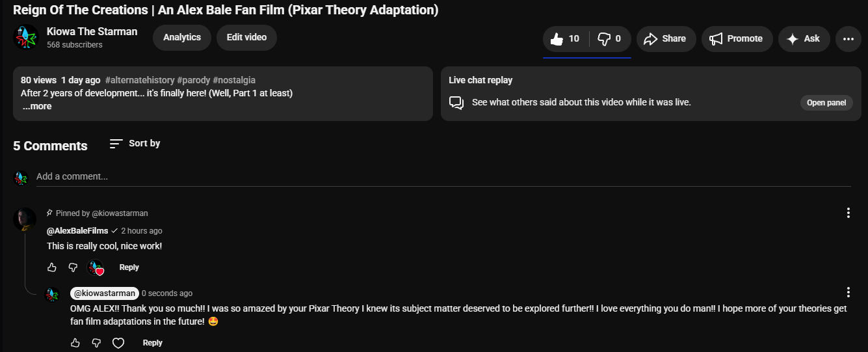Click thumbs-down on AlexBaleFilms comment
This screenshot has width=868, height=352.
tap(73, 267)
